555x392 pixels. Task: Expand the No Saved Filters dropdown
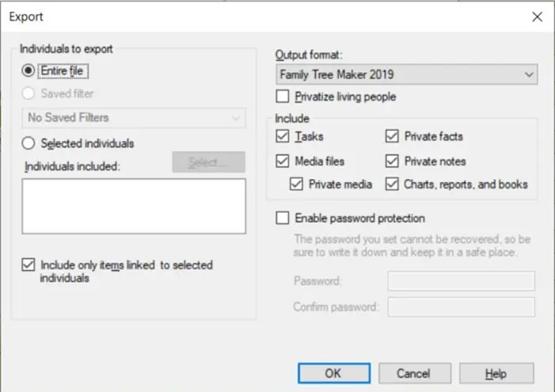click(133, 118)
